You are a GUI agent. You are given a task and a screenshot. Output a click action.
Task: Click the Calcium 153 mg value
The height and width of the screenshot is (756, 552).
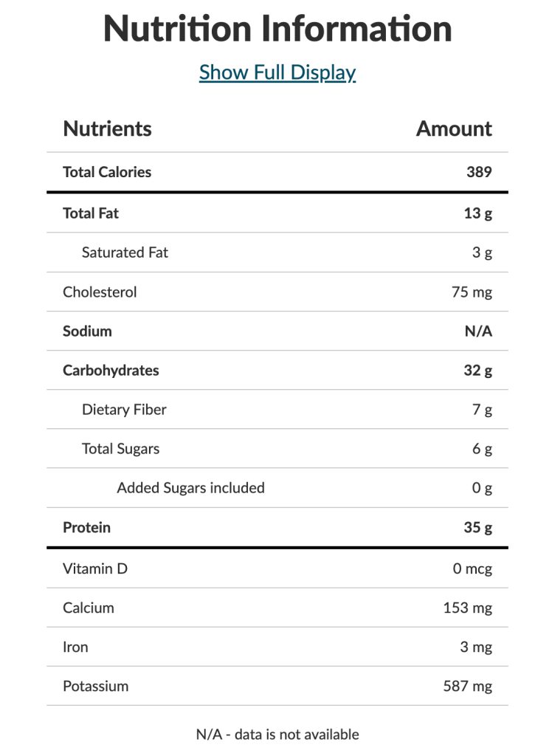[468, 608]
